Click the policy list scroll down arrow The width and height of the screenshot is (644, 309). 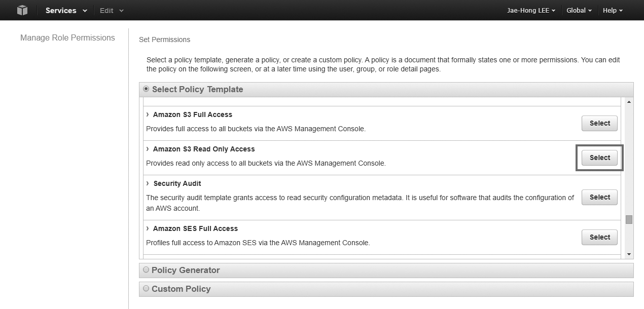(x=629, y=254)
